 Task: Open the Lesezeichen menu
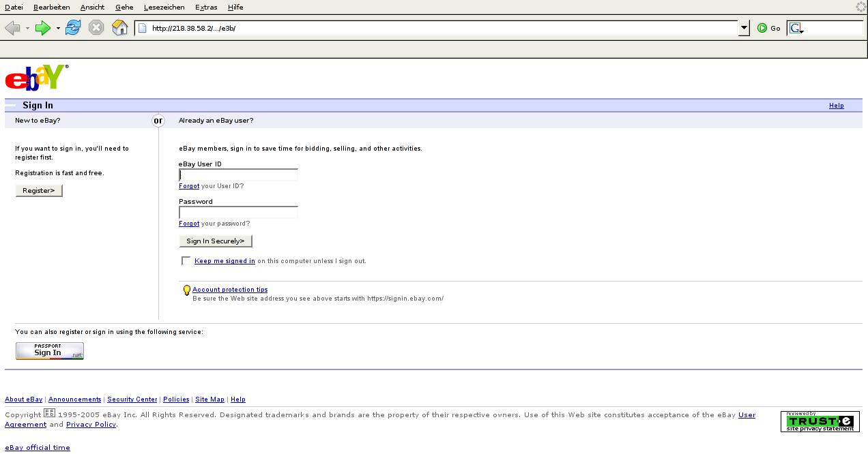164,7
